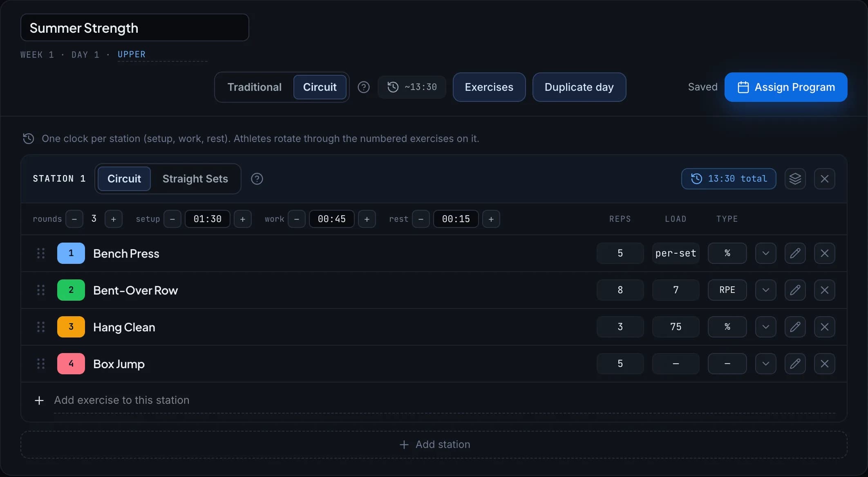The width and height of the screenshot is (868, 477).
Task: Expand Bench Press row chevron
Action: pos(765,253)
